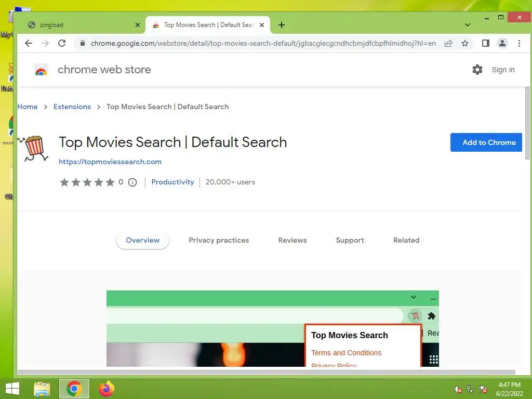Open a new tab with plus button
This screenshot has width=532, height=399.
tap(281, 25)
